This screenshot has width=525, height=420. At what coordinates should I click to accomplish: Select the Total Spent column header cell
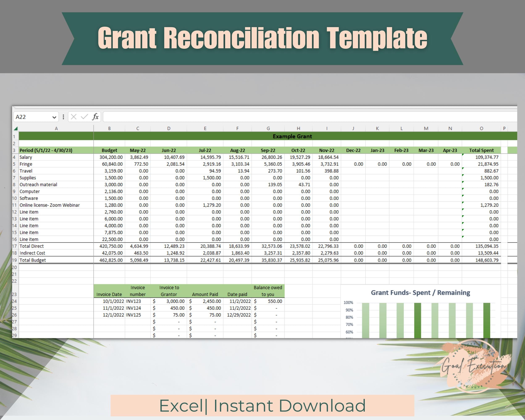tap(482, 150)
